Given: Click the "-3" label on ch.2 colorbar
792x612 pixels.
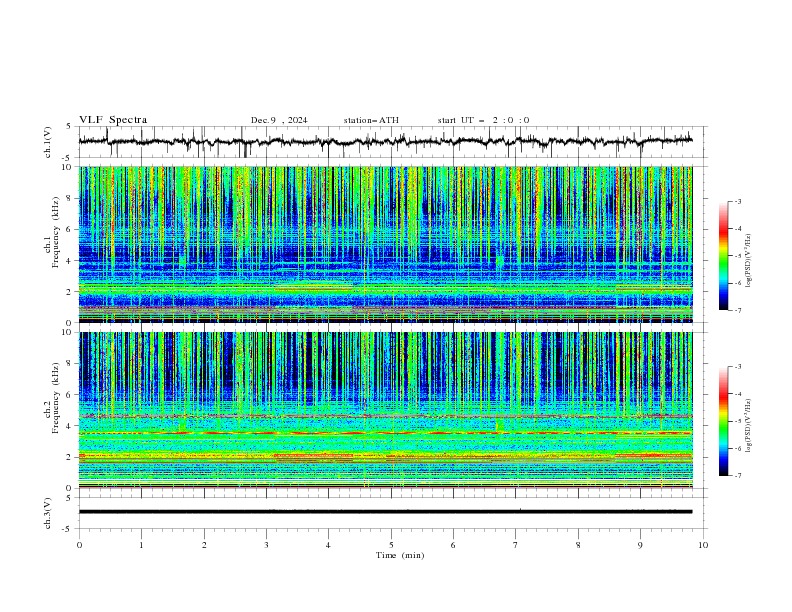Looking at the screenshot, I should pos(738,367).
